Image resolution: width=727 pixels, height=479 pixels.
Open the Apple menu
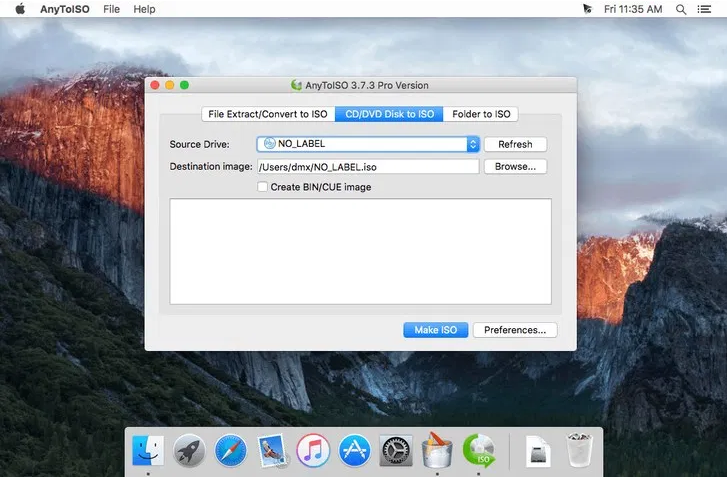19,9
